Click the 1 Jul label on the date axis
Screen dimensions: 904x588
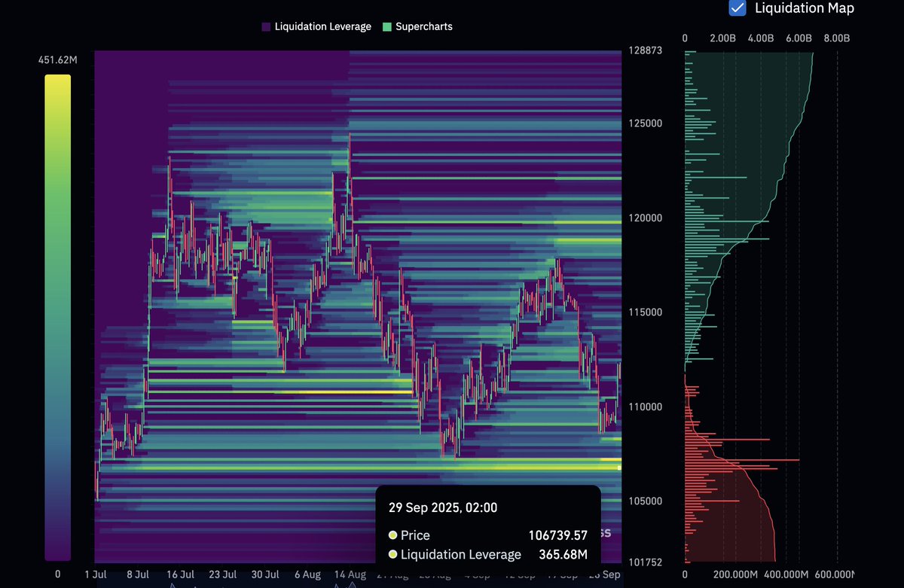pyautogui.click(x=95, y=574)
